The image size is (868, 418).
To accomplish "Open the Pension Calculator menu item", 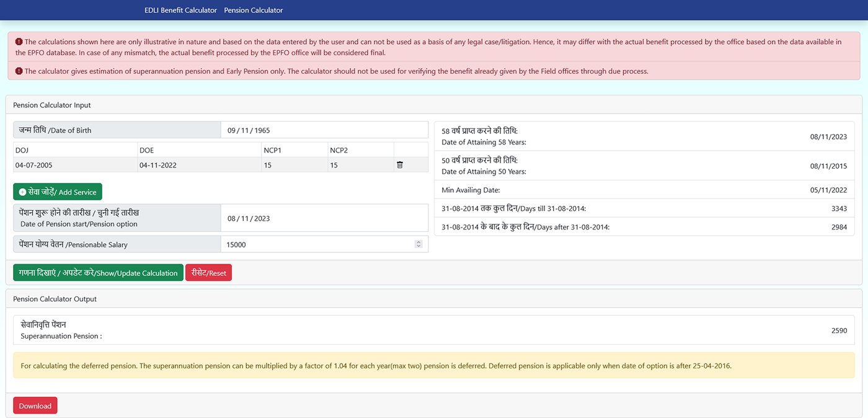I will (x=254, y=10).
